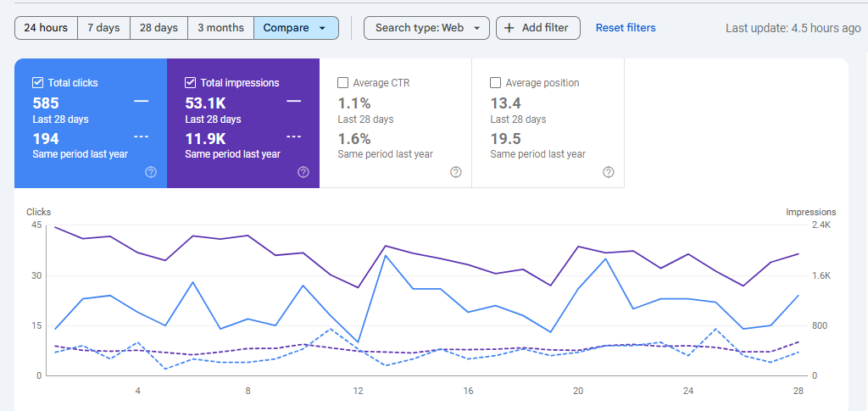Open the Search type: Web dropdown
Screen dimensions: 868x411
pos(426,28)
